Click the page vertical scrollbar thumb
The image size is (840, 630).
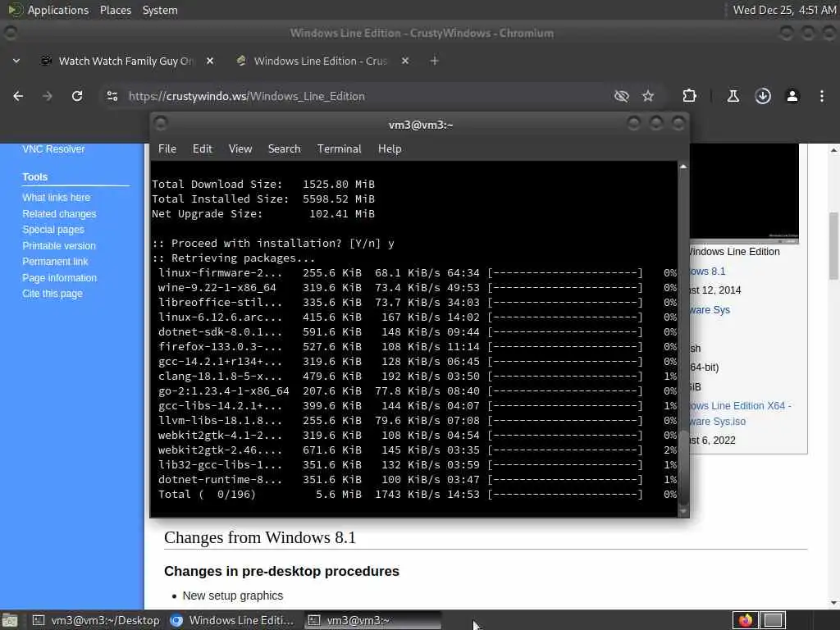tap(833, 246)
